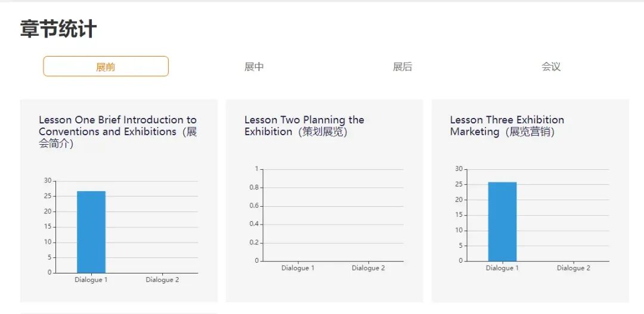
Task: Click the 0.8 axis value in Lesson Two chart
Action: (254, 188)
